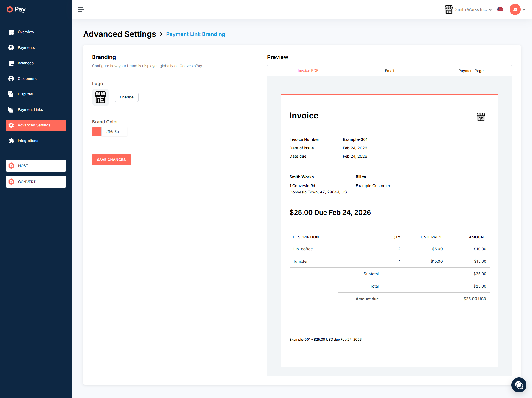Open the chat support bubble

coord(519,385)
